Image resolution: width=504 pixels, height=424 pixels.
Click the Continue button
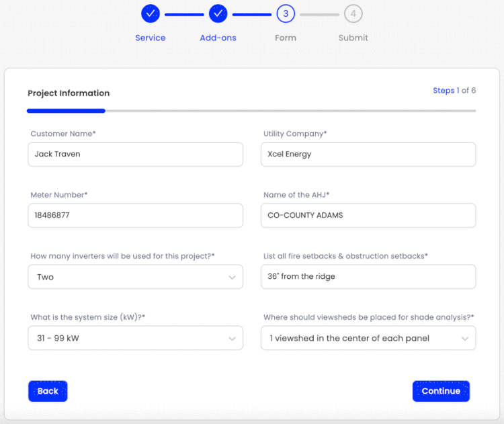point(441,391)
